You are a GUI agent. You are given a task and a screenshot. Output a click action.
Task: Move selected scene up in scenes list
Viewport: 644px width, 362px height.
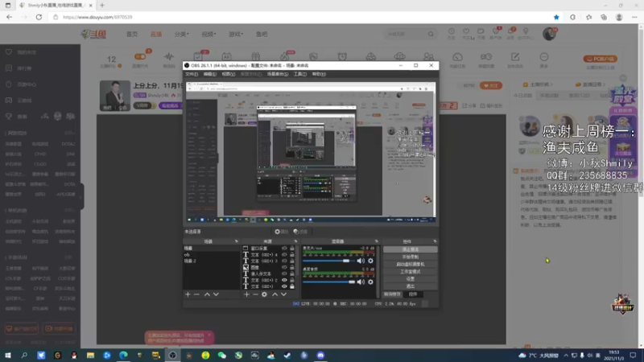coord(207,294)
